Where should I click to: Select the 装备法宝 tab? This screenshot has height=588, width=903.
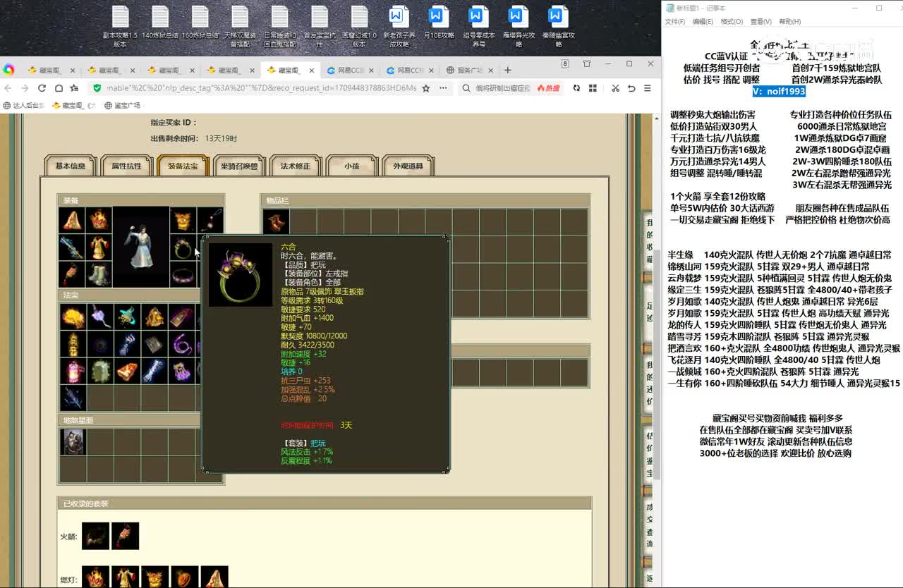click(x=183, y=166)
